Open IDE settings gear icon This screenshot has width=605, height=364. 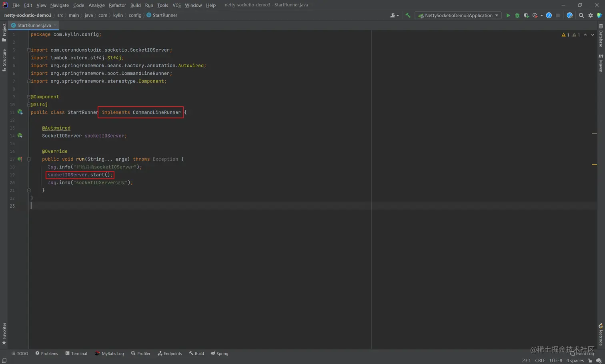click(x=591, y=15)
